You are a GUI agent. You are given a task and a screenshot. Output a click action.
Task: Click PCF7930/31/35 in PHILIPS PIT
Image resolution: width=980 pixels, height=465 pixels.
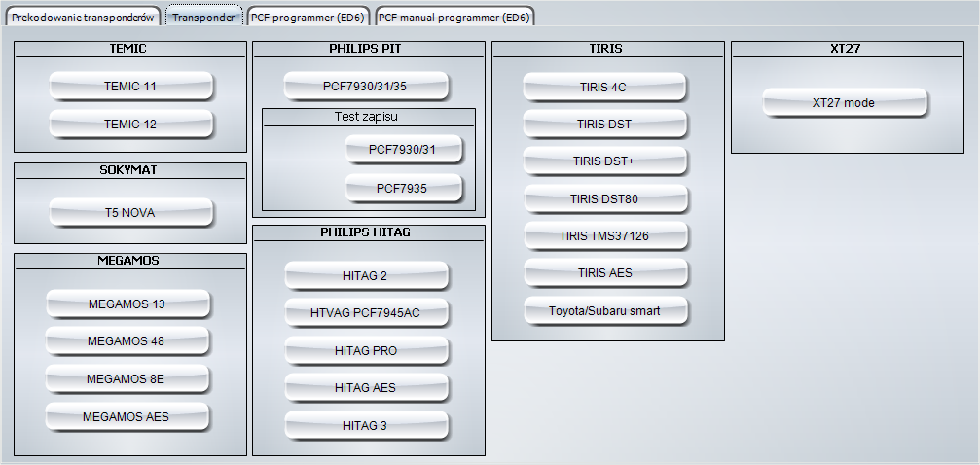[366, 86]
